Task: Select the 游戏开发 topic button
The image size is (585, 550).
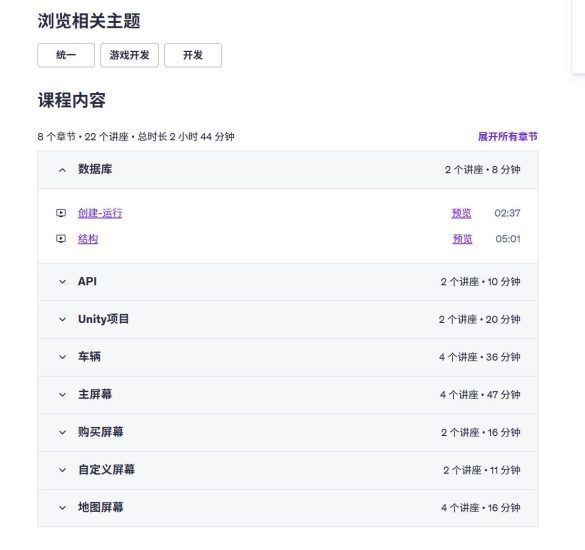Action: tap(129, 55)
